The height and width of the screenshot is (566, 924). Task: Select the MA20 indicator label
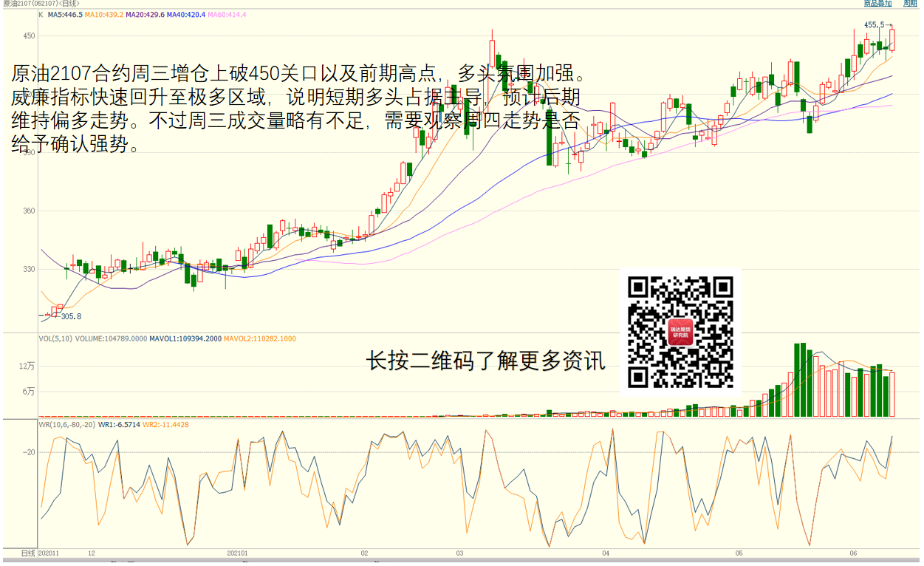(146, 15)
